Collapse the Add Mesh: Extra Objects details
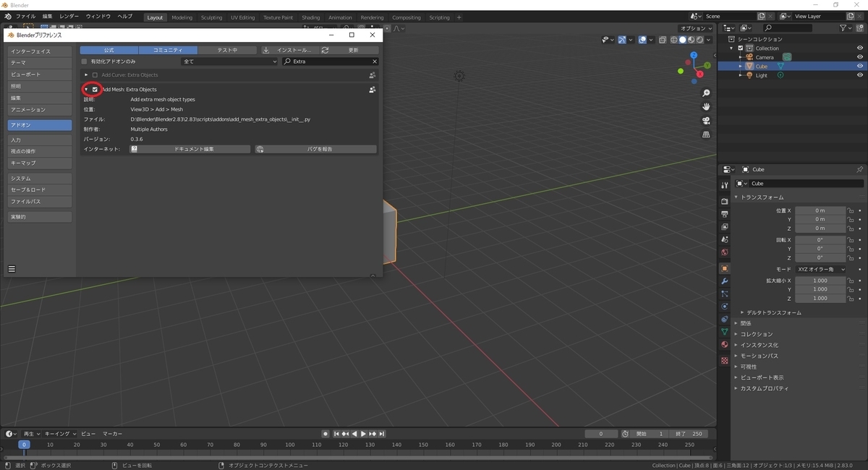Screen dimensions: 868x470 coord(86,90)
